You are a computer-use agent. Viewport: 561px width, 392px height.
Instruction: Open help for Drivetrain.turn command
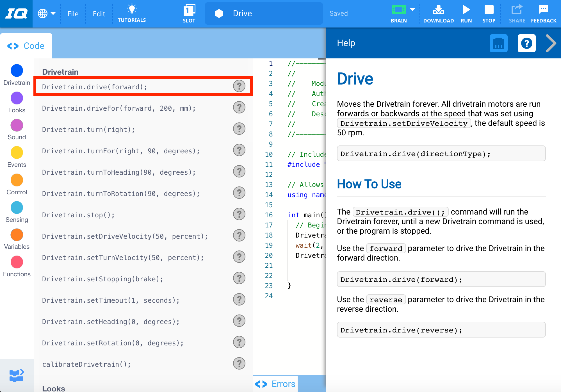coord(239,129)
